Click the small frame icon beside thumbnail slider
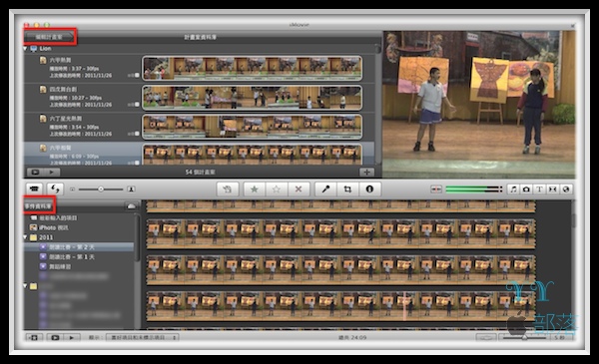Viewport: 599px width, 364px height. pos(72,189)
